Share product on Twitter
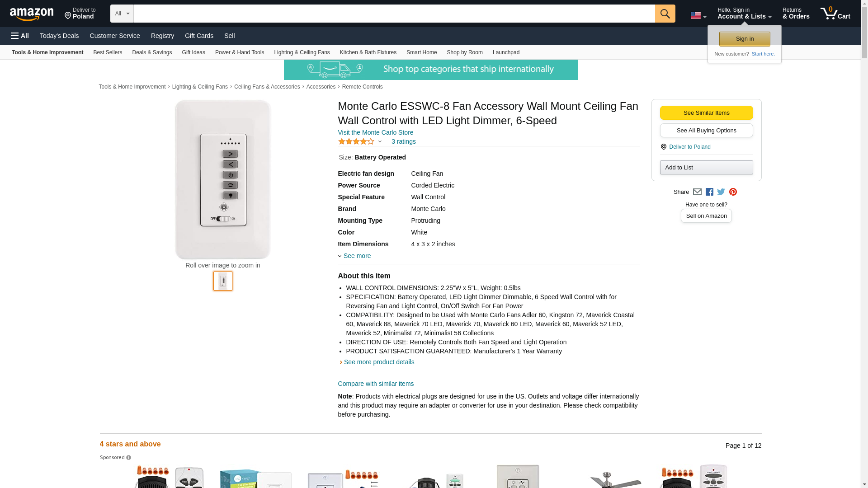 [x=721, y=192]
